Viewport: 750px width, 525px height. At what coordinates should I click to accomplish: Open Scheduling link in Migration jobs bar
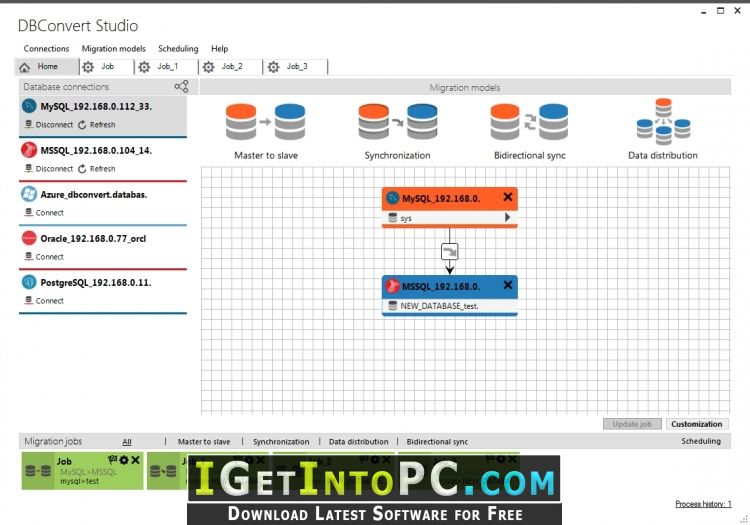coord(701,441)
